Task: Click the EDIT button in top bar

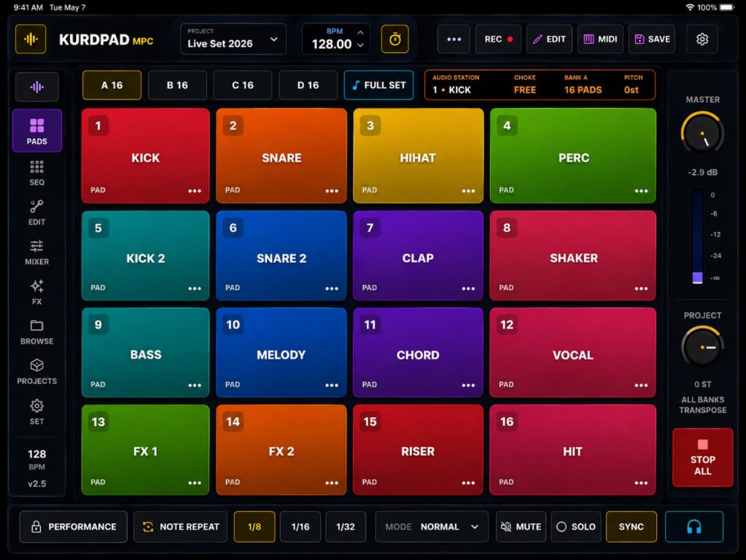Action: 549,39
